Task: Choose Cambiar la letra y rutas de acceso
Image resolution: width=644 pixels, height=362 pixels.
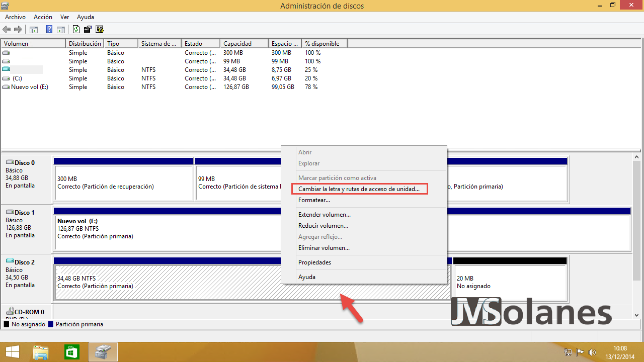Action: click(359, 189)
